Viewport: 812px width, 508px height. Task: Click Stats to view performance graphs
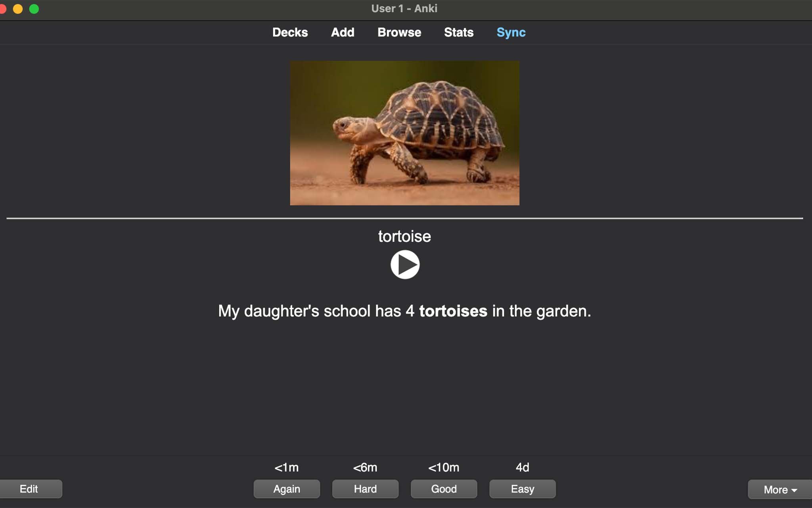point(458,32)
